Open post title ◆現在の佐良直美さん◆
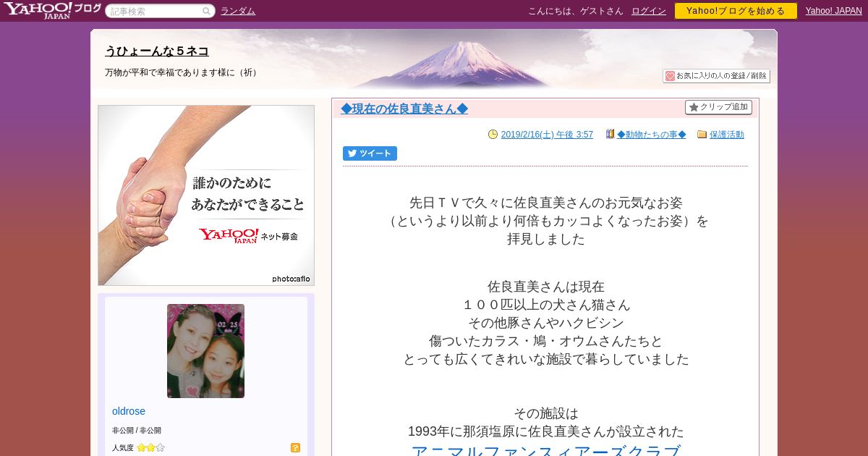868x456 pixels. tap(404, 109)
